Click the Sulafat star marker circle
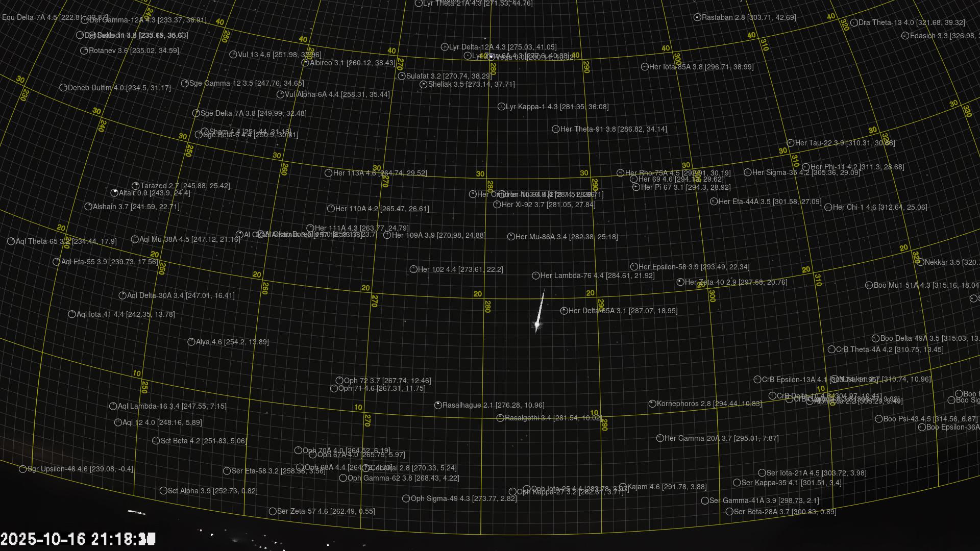 402,76
